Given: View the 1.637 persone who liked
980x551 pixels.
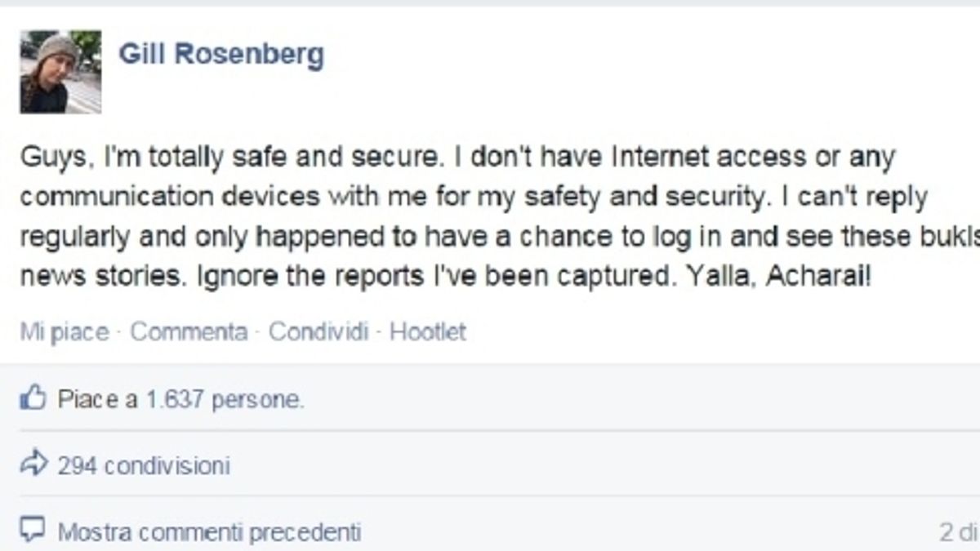Looking at the screenshot, I should [225, 400].
